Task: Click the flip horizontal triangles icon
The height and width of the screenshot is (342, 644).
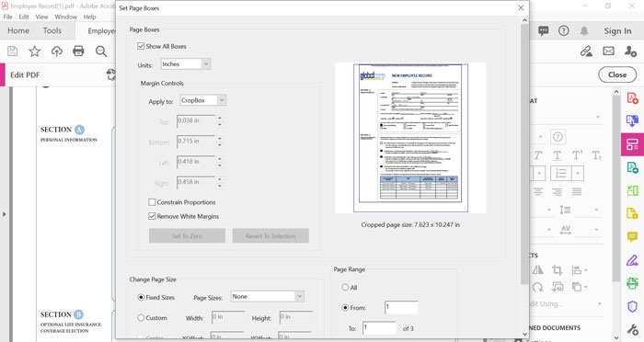Action: coord(537,269)
